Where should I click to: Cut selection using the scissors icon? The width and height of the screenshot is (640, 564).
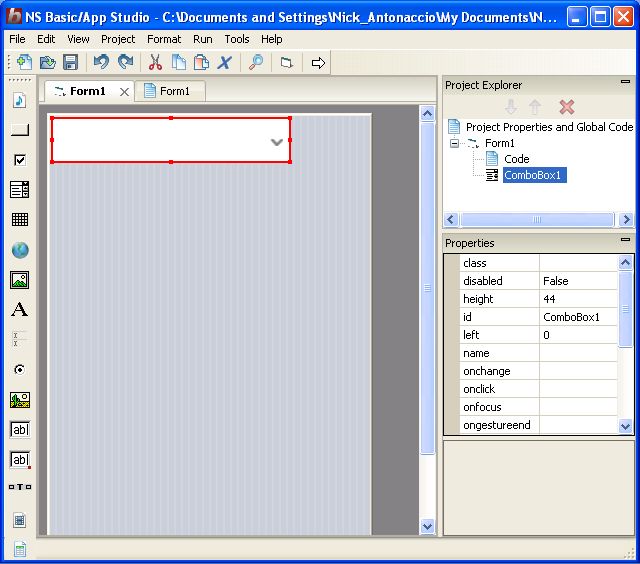pos(155,62)
